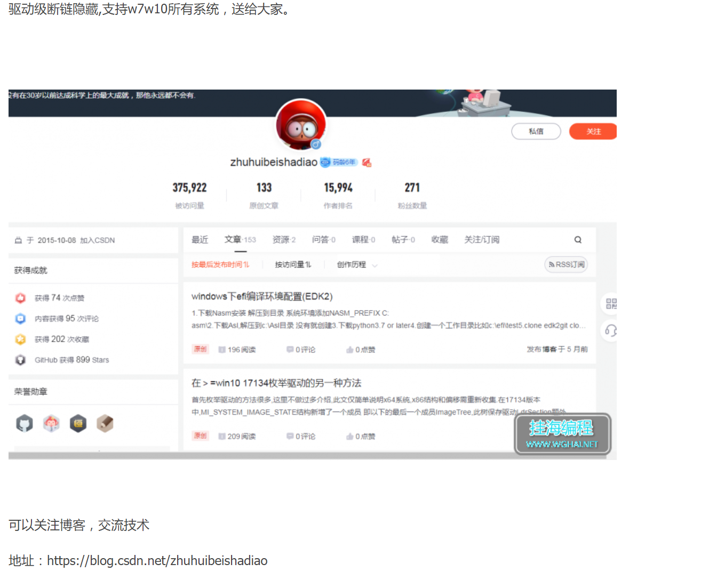This screenshot has width=709, height=588.
Task: Expand the 创作历程 dropdown
Action: coord(357,265)
